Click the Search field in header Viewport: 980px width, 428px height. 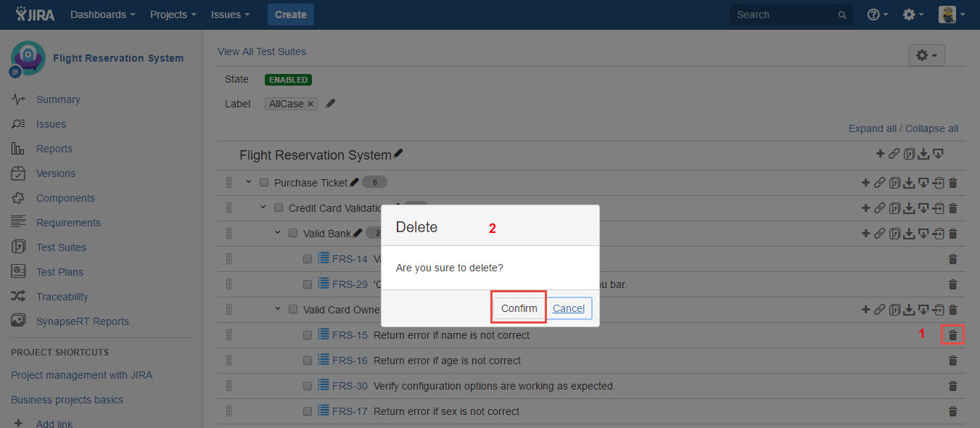point(783,15)
